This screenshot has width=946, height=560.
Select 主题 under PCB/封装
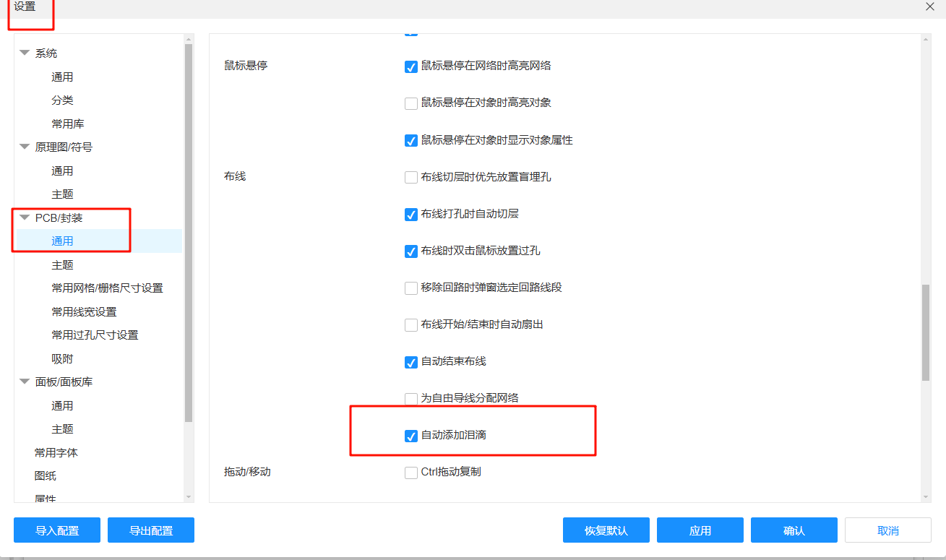coord(62,264)
